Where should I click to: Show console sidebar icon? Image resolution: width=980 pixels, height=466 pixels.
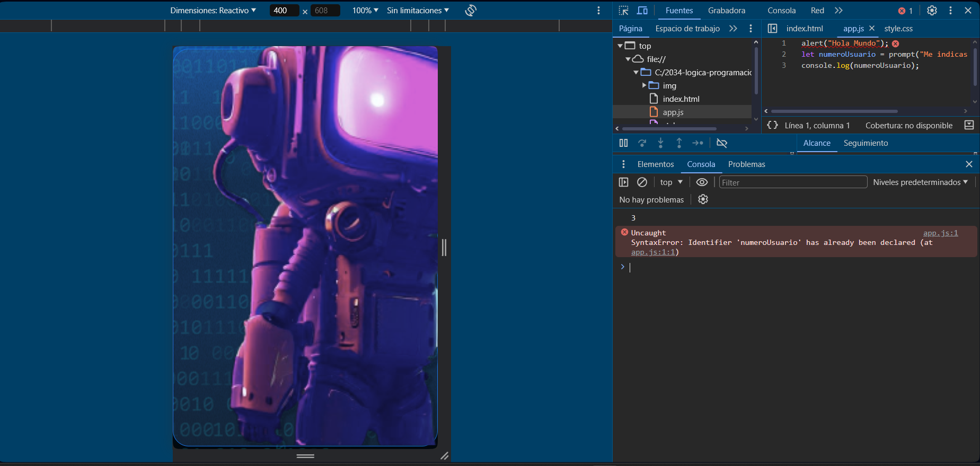(x=623, y=182)
